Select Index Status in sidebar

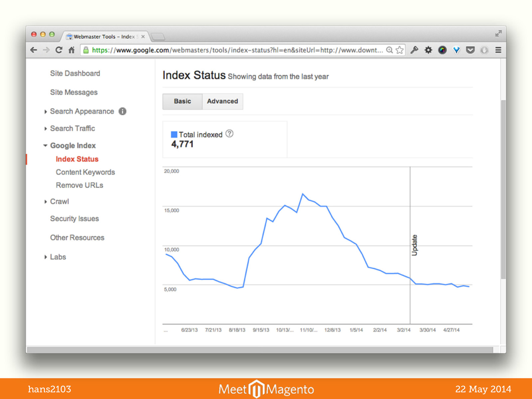77,159
